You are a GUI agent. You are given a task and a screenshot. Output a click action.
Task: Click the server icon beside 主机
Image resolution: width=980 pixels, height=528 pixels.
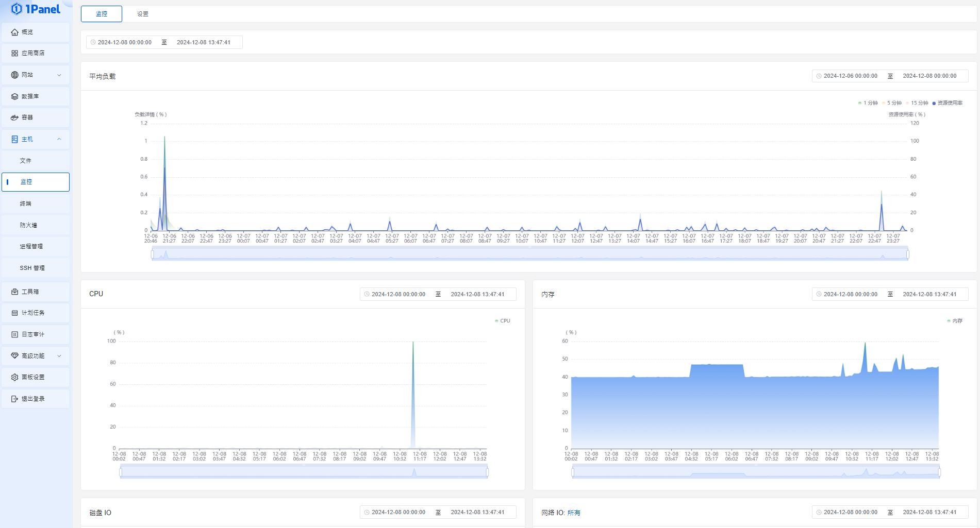pos(14,139)
